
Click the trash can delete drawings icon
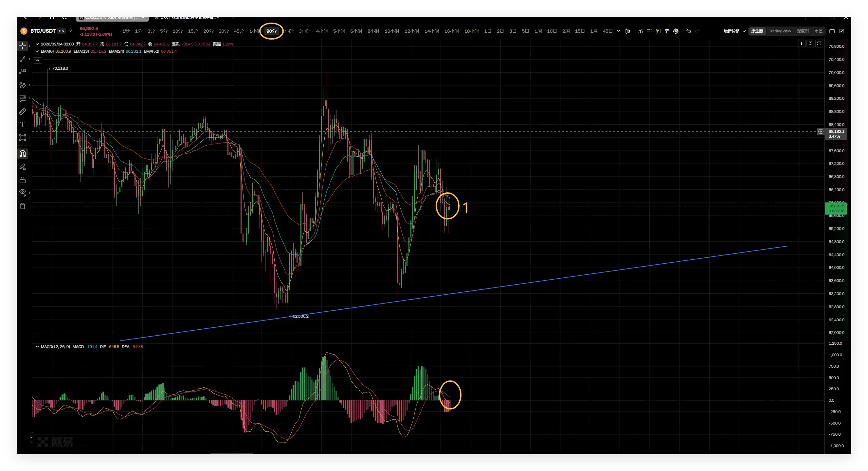coord(22,206)
